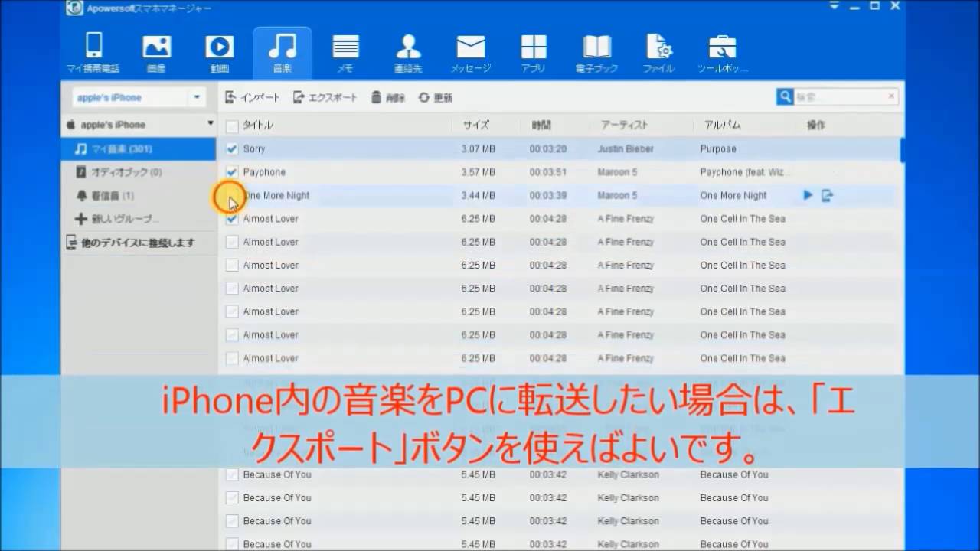Check the third Almost Lover checkbox

tap(232, 265)
